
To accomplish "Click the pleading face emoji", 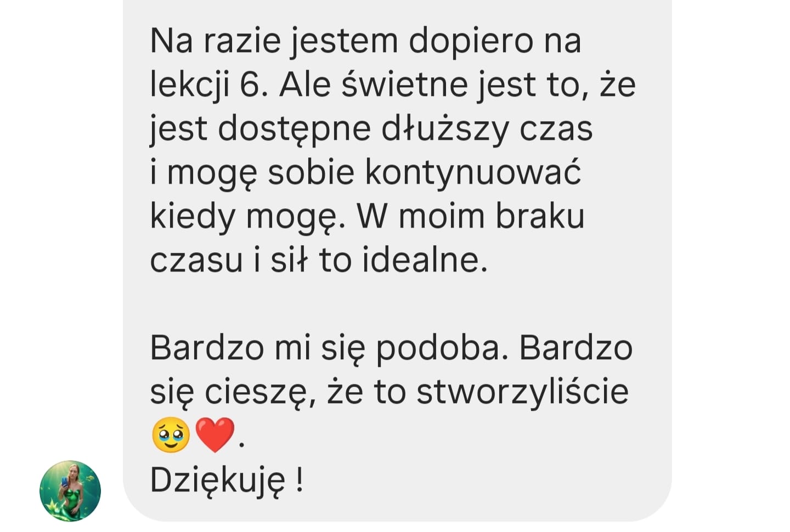I will (x=171, y=435).
